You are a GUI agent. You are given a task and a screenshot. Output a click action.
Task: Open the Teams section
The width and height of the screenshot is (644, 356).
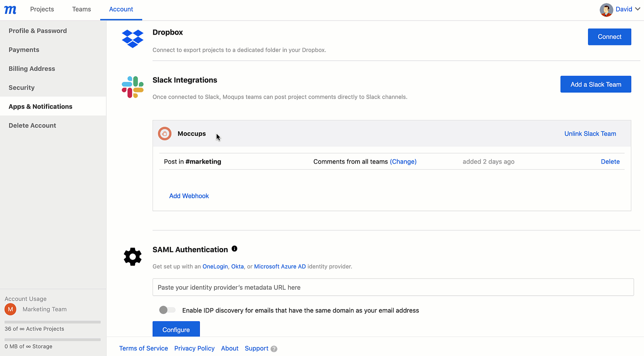[81, 9]
